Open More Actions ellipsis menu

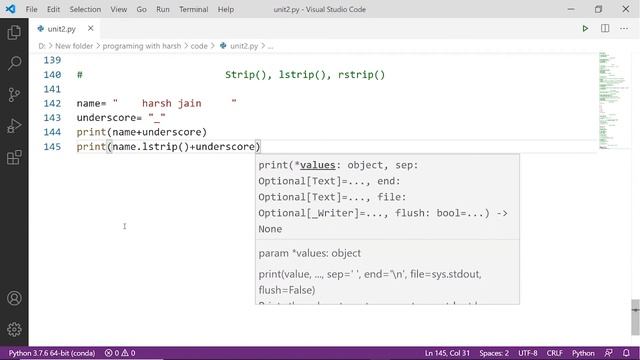(x=624, y=29)
